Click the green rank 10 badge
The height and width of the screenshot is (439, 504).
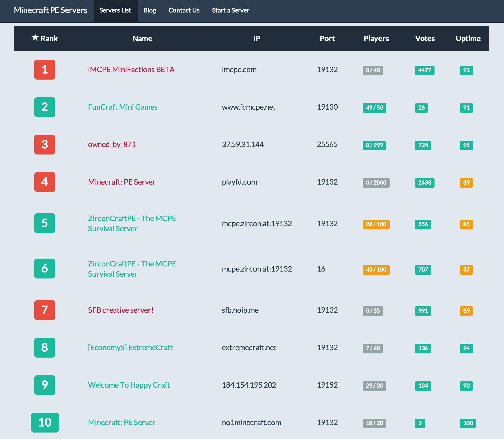click(x=45, y=423)
